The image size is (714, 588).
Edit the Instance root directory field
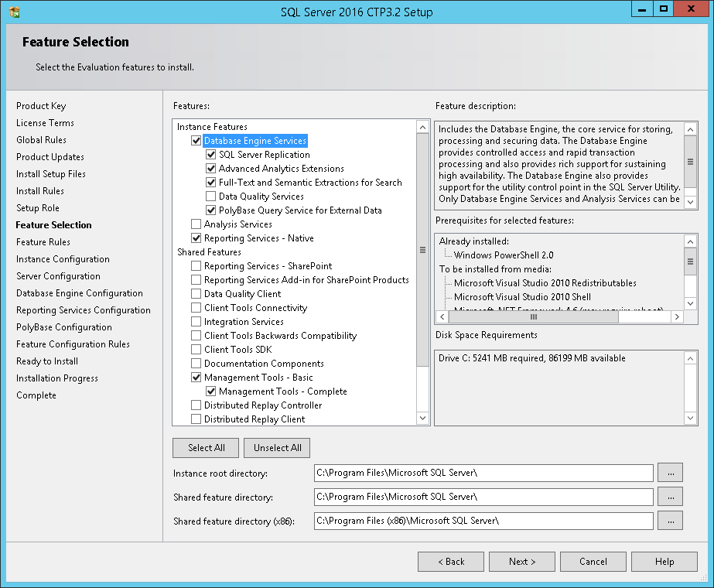483,473
